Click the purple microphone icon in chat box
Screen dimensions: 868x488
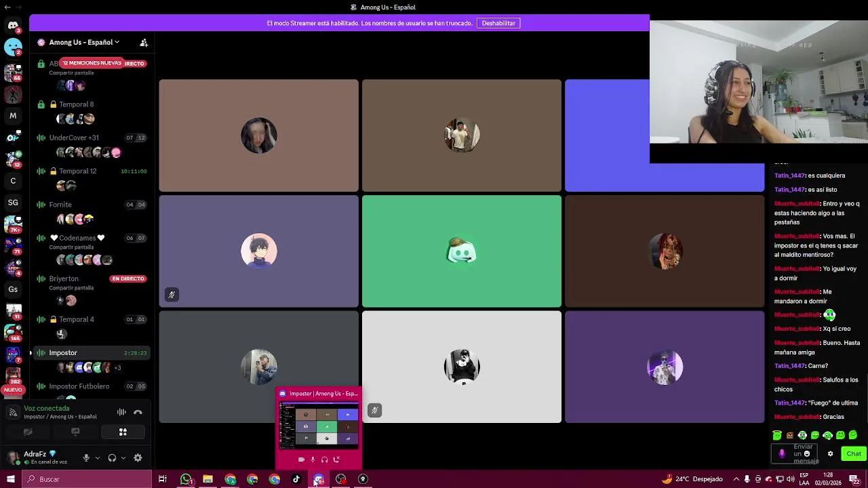click(782, 453)
